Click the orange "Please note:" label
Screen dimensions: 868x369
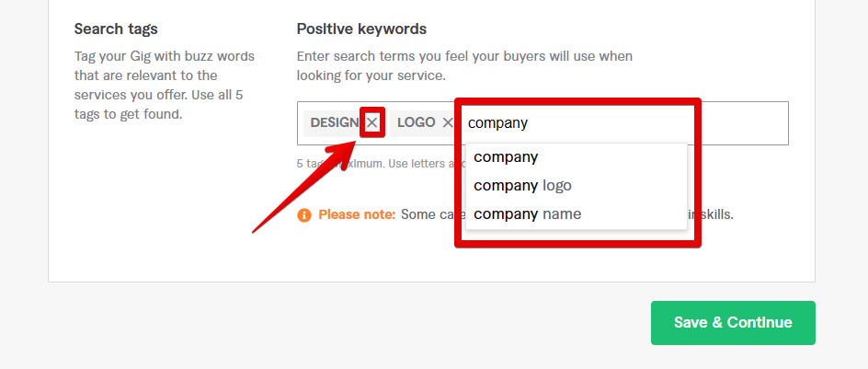click(357, 214)
